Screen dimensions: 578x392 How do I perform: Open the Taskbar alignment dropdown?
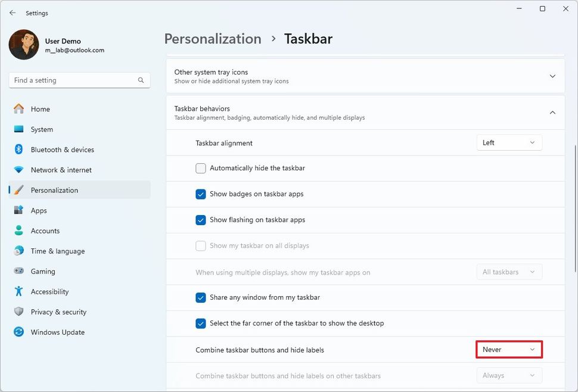pos(509,142)
